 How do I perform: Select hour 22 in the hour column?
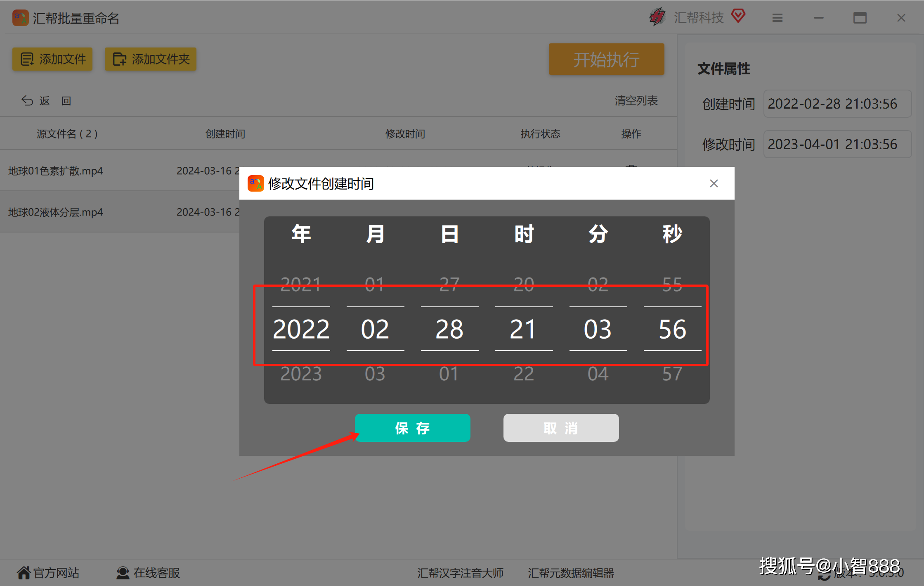(524, 374)
